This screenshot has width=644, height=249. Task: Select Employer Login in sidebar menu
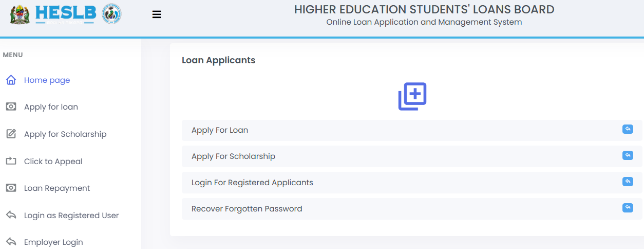point(53,242)
